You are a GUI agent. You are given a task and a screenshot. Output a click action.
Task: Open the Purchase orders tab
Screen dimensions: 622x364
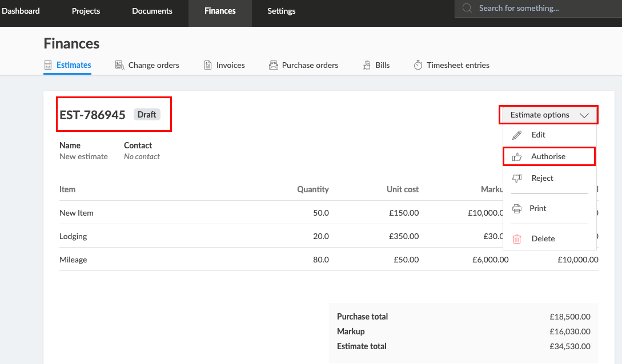pyautogui.click(x=303, y=65)
